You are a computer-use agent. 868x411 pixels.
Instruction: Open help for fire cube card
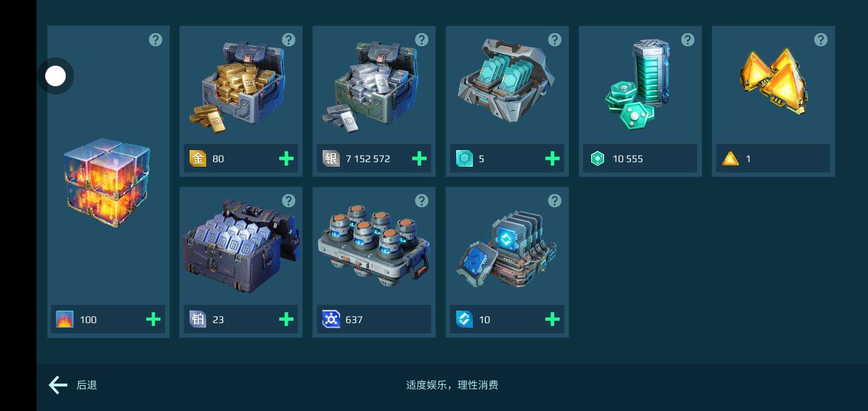click(155, 39)
